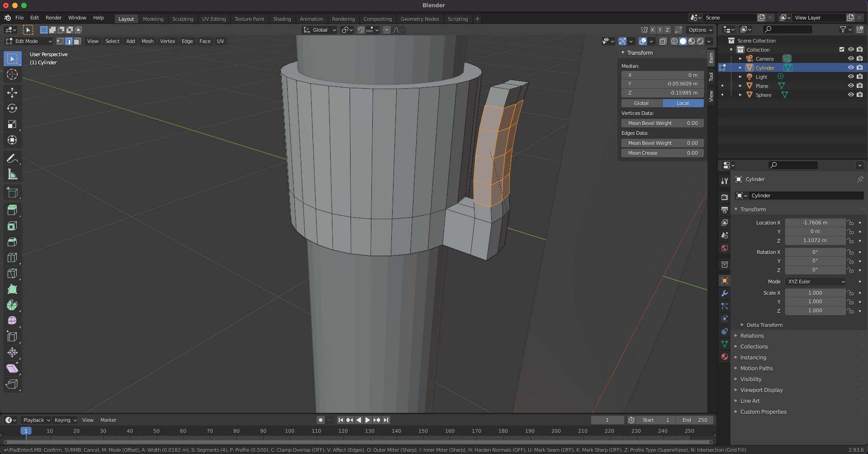Open rotation Mode XYZ Euler dropdown
Screen dimensions: 868x454
[816, 282]
